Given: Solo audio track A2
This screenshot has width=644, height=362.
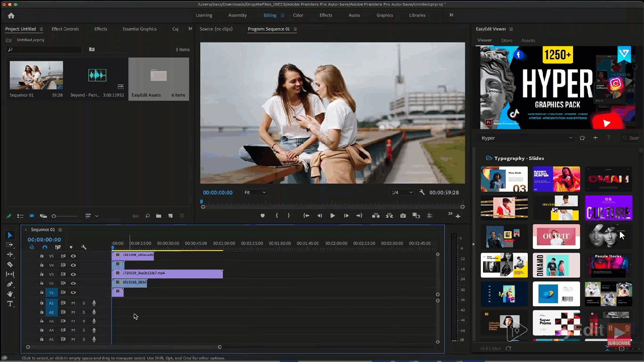Looking at the screenshot, I should [84, 312].
